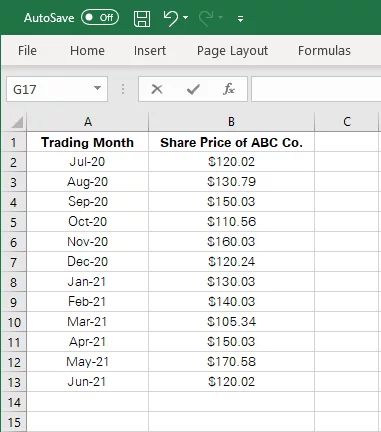Click the Enter checkmark formula bar icon
Viewport: 381px width, 432px height.
click(x=193, y=89)
